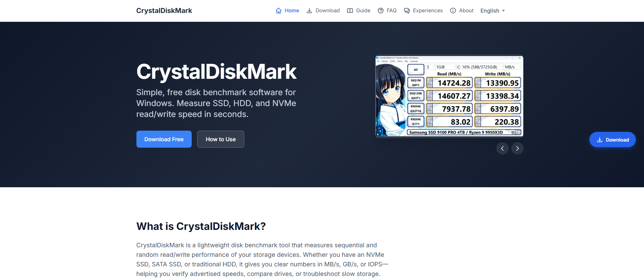Click the About info circle icon

click(x=453, y=11)
